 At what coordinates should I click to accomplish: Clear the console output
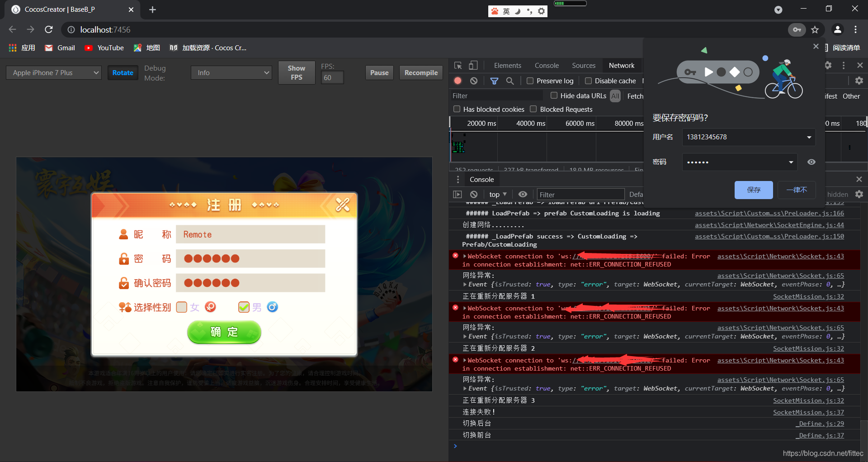click(x=473, y=194)
